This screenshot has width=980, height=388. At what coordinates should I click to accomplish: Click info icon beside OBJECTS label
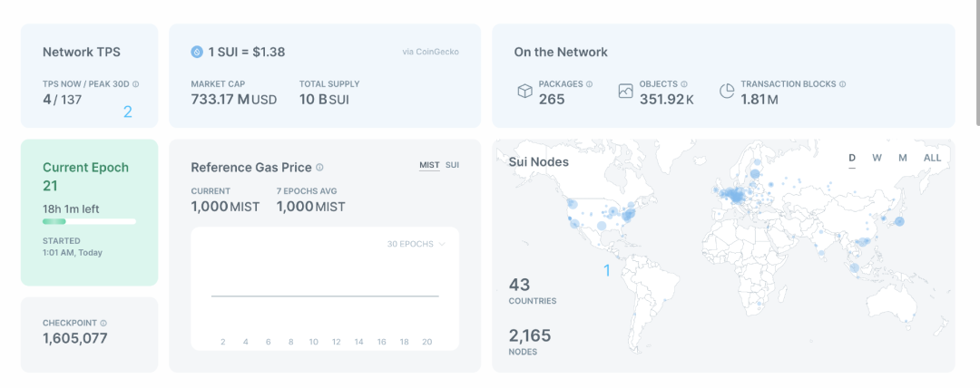coord(684,83)
